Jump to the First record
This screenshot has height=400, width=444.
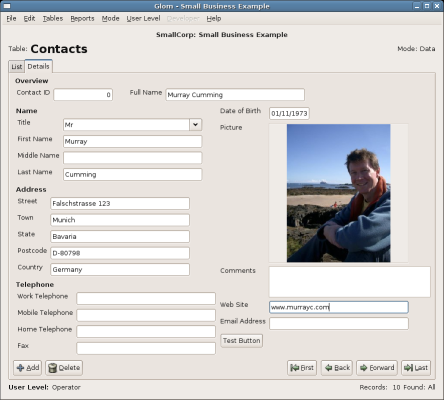tap(302, 368)
